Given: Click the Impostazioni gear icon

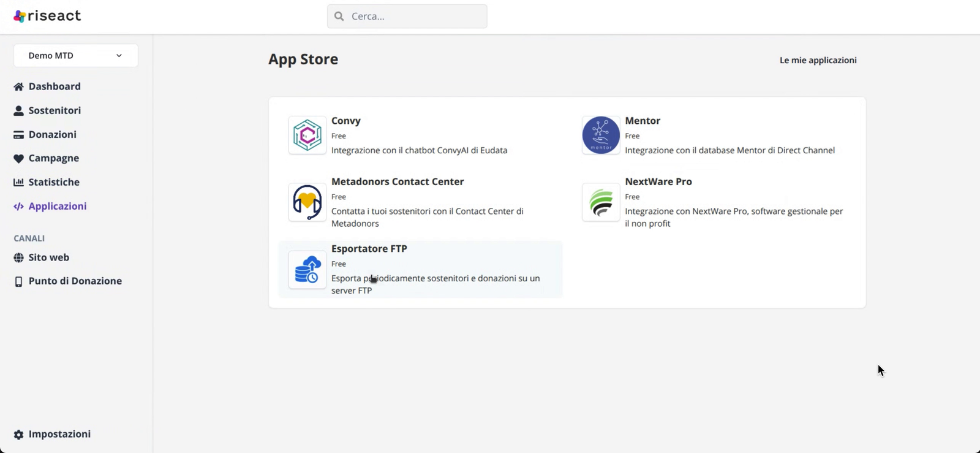Looking at the screenshot, I should click(18, 435).
